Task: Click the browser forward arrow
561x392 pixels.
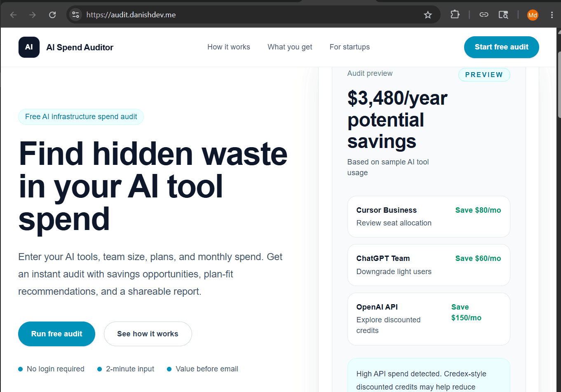Action: tap(33, 15)
